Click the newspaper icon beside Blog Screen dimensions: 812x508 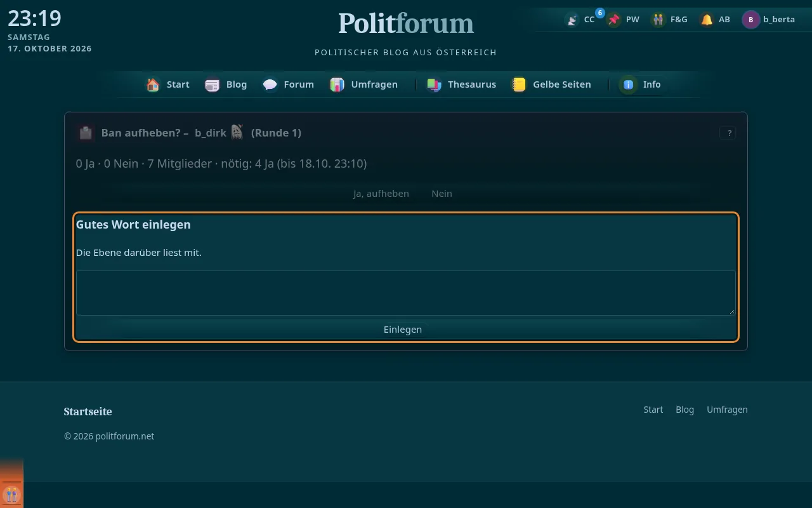212,84
